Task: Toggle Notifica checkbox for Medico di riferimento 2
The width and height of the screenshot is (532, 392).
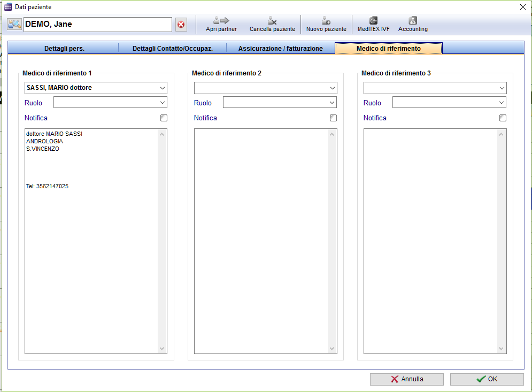Action: (333, 118)
